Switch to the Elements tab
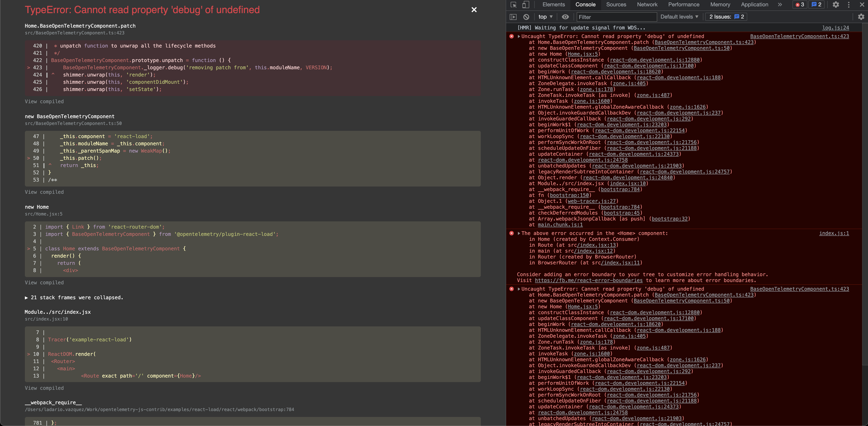 (554, 5)
